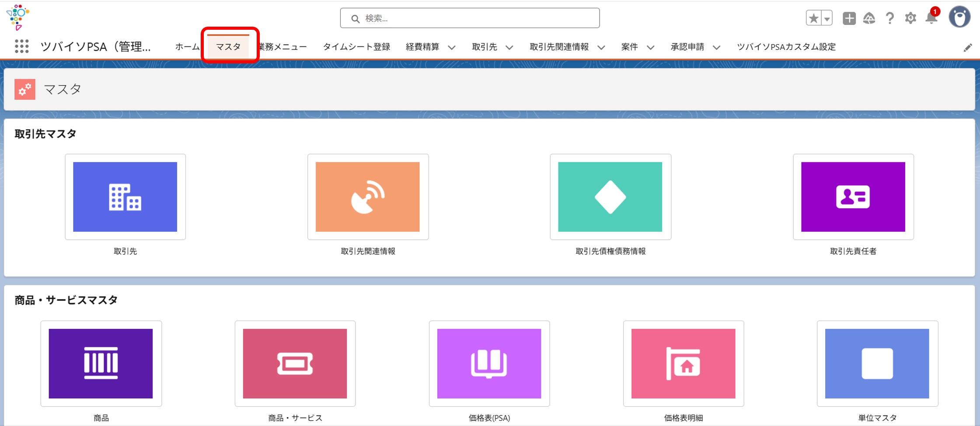Viewport: 980px width, 426px height.
Task: Open the 価格表明細 house sign tile
Action: 684,363
